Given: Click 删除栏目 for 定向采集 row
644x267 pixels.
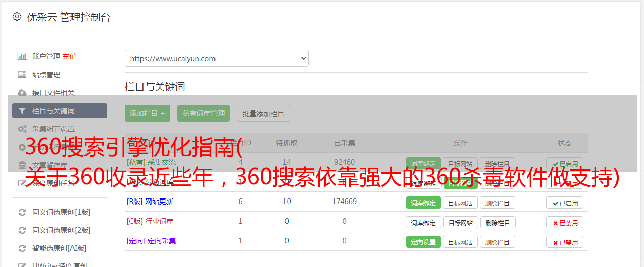Looking at the screenshot, I should [x=497, y=242].
